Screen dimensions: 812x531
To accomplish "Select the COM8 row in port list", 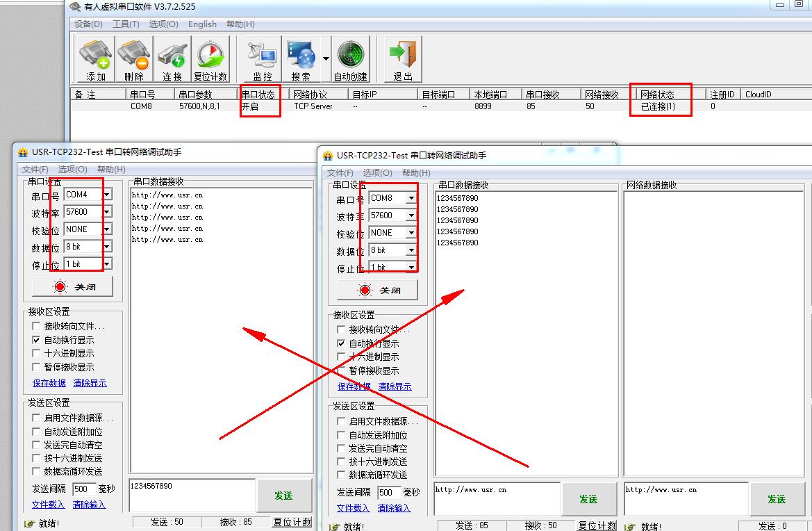I will (142, 106).
